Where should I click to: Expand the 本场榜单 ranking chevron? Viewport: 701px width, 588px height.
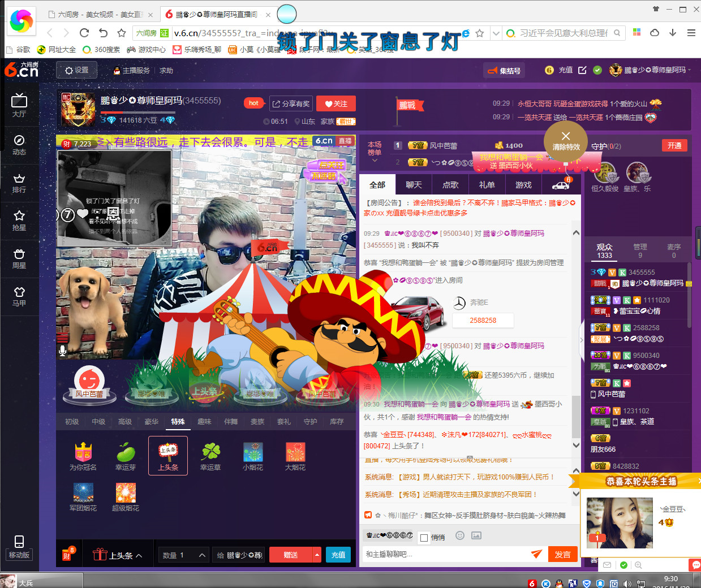[375, 161]
